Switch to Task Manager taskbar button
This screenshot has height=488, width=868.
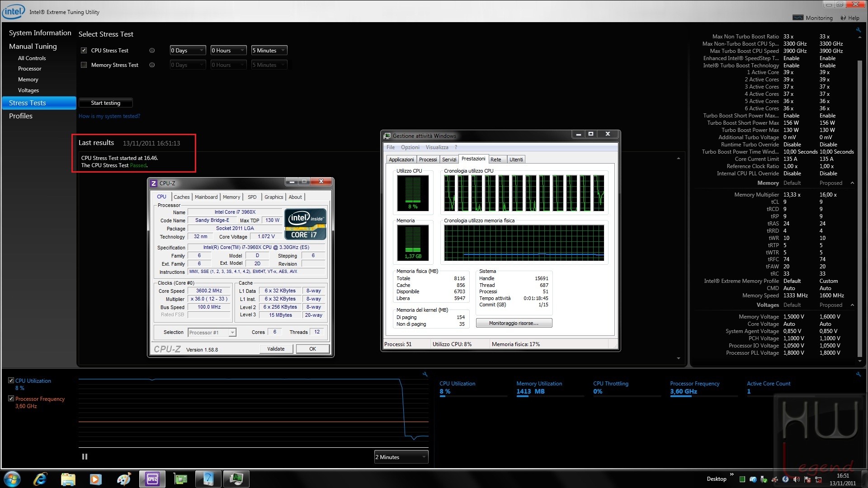click(236, 479)
